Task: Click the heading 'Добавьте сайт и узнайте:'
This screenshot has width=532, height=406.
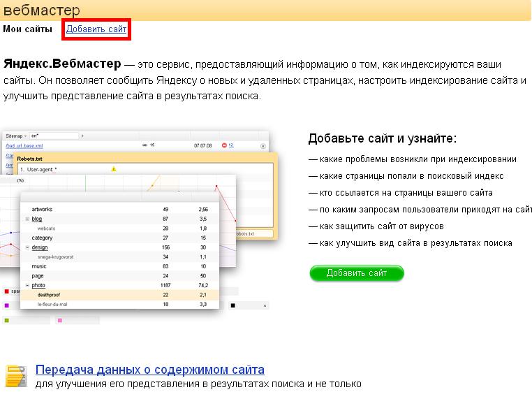Action: coord(383,138)
